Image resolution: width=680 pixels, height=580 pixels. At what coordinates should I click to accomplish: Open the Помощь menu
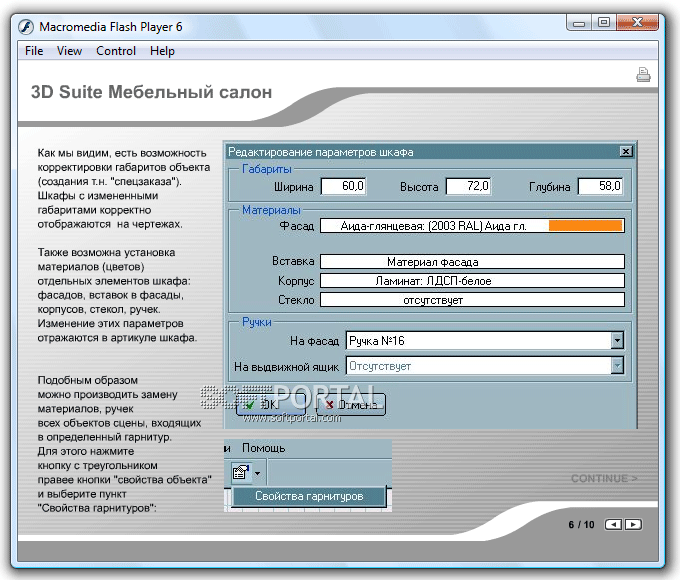coord(263,448)
